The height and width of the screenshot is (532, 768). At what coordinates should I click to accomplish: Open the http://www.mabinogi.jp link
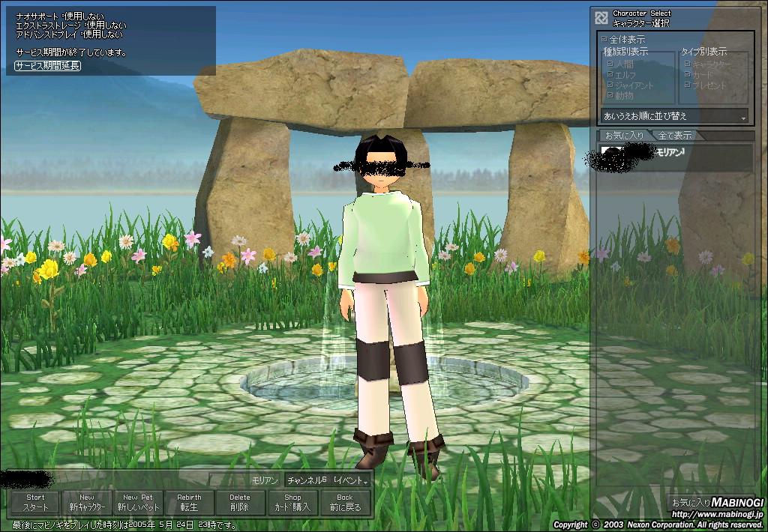[717, 514]
